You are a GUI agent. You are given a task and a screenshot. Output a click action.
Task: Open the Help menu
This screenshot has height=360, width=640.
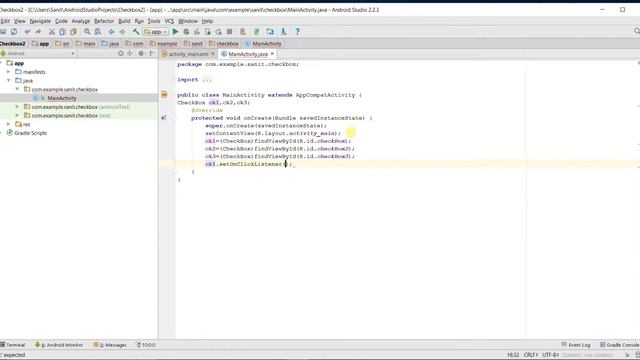(207, 21)
